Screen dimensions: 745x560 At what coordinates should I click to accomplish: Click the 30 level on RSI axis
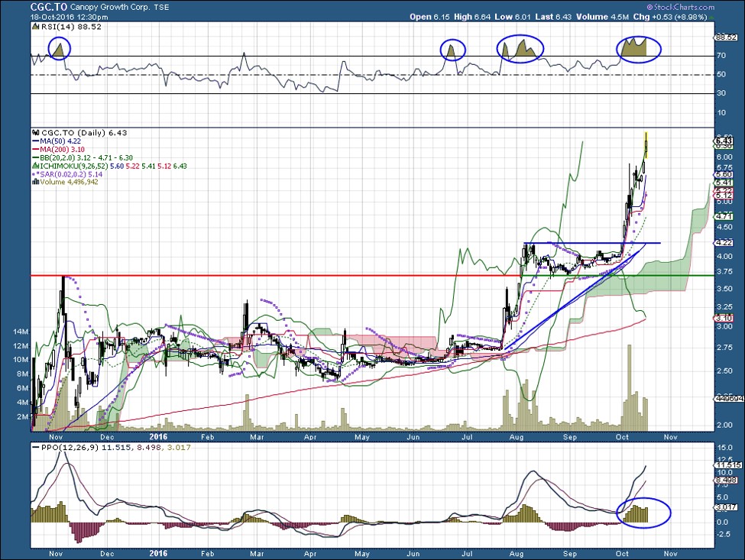[721, 93]
